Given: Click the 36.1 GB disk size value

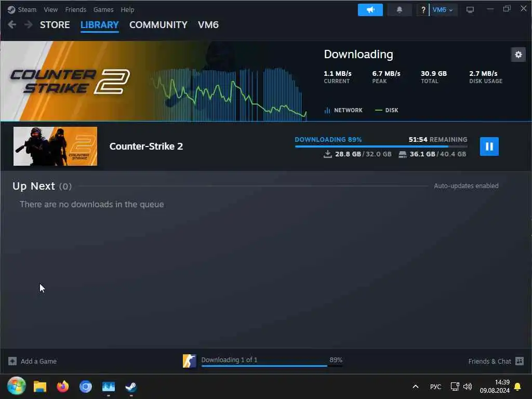Looking at the screenshot, I should point(422,154).
